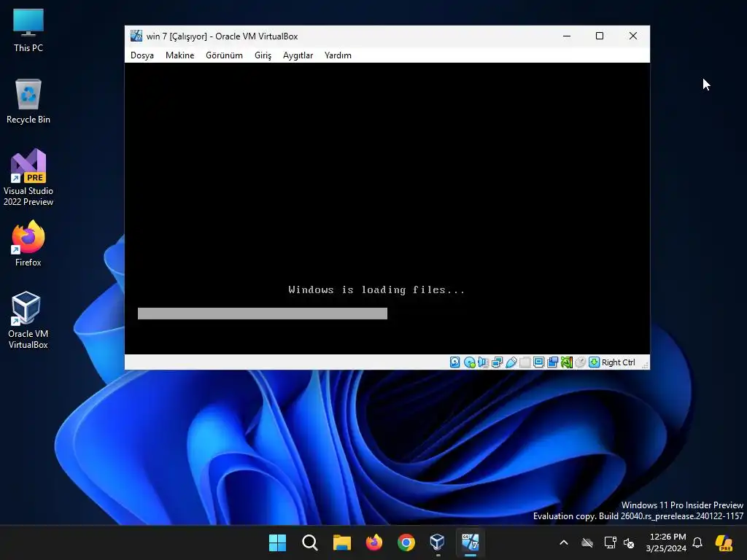Maximize the win 7 VirtualBox window
Screen dimensions: 747x560
(x=600, y=36)
